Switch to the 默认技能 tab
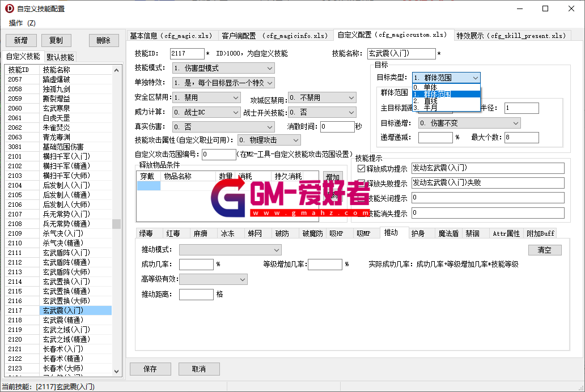 [61, 57]
